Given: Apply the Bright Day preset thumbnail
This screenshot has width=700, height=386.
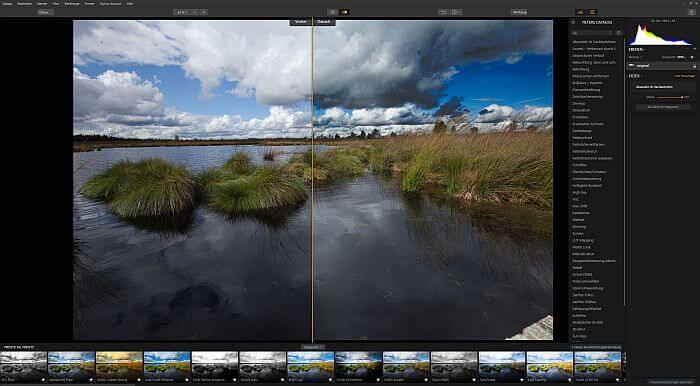Looking at the screenshot, I should pyautogui.click(x=310, y=366).
